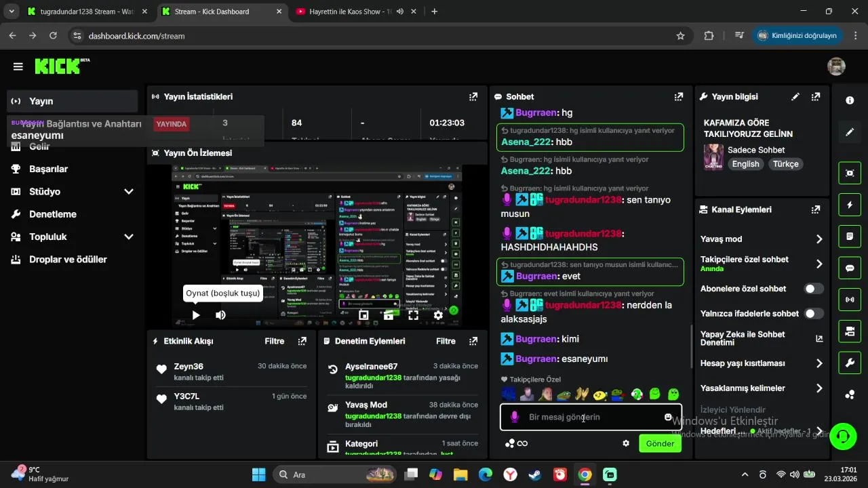Click the English language tag
This screenshot has height=488, width=868.
(x=745, y=164)
